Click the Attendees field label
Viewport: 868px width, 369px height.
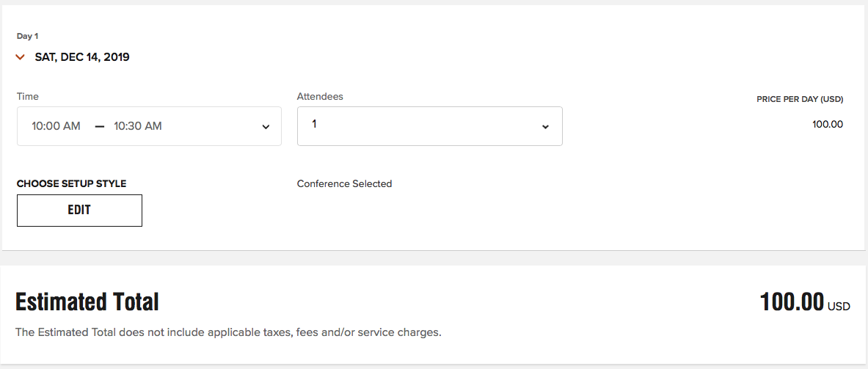(x=320, y=96)
